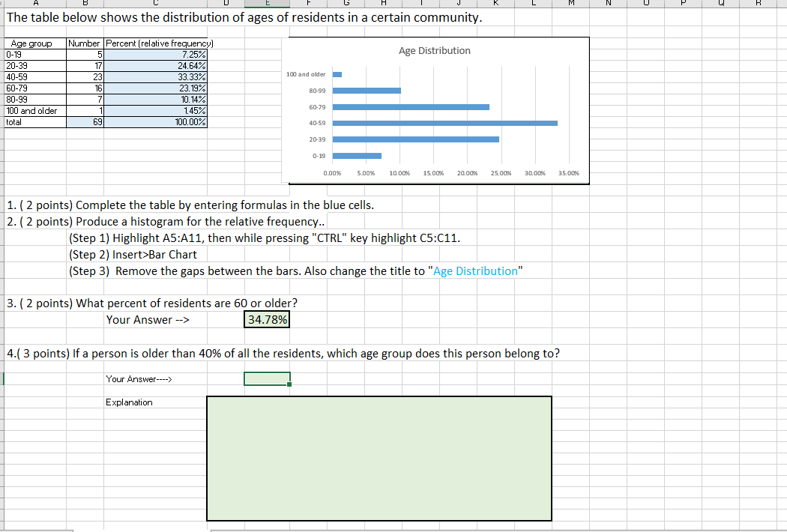Select the 7.25% percent cell

tap(156, 55)
